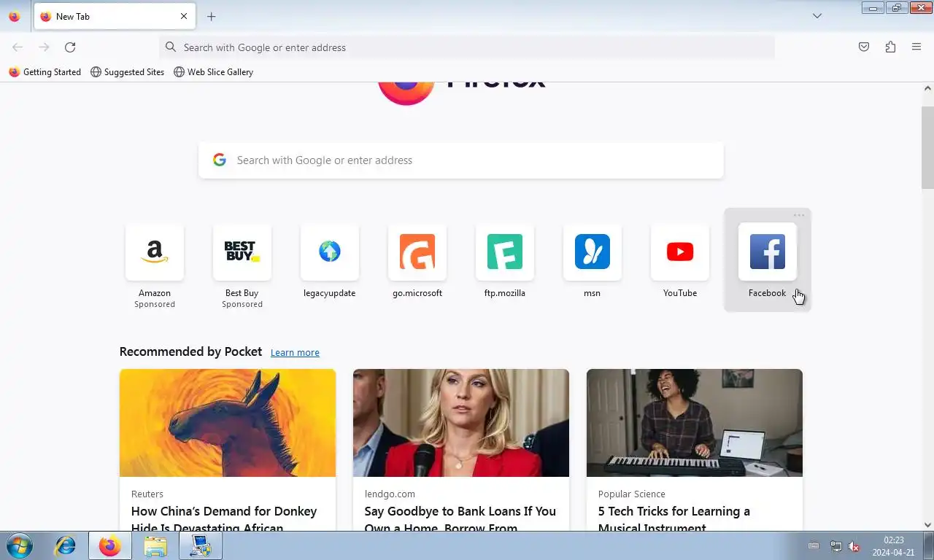This screenshot has width=934, height=560.
Task: Click the Pocket Learn more link
Action: (295, 353)
